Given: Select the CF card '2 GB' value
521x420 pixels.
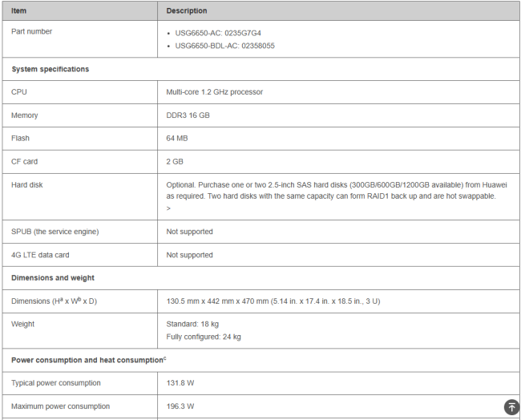Looking at the screenshot, I should click(175, 162).
